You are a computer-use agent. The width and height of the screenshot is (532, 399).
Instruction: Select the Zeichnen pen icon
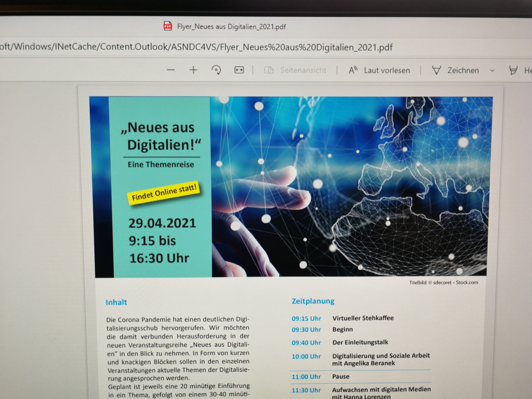[x=436, y=71]
